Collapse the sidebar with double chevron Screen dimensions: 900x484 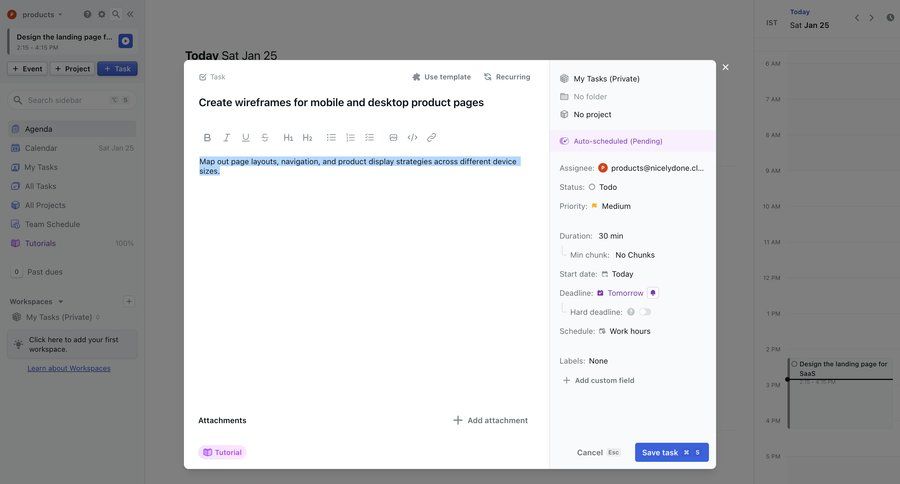(130, 14)
